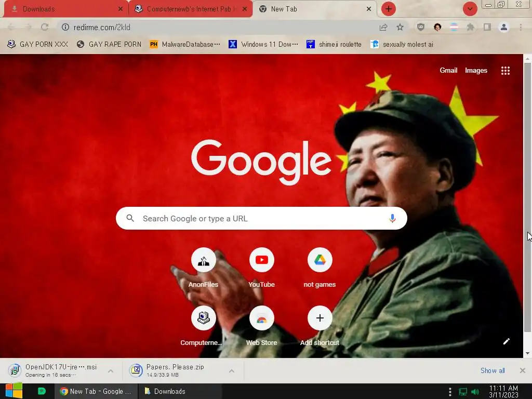This screenshot has height=399, width=532.
Task: Expand options for OpenJDK17U-jre download
Action: tap(111, 371)
